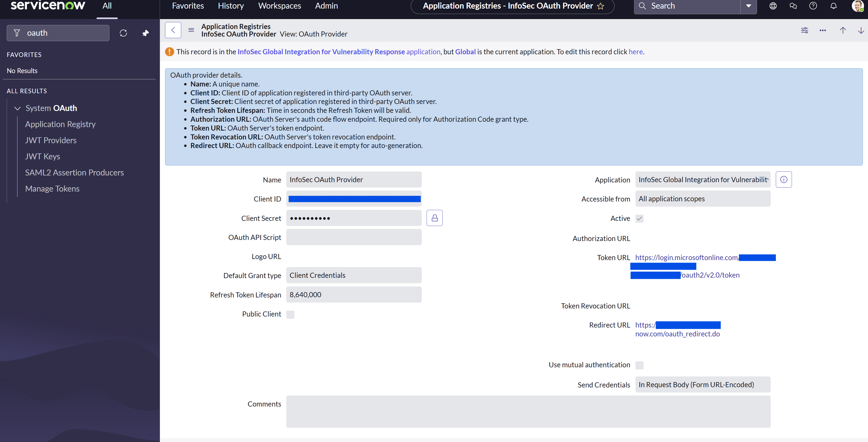The height and width of the screenshot is (442, 868).
Task: Click the Client ID field
Action: click(x=354, y=199)
